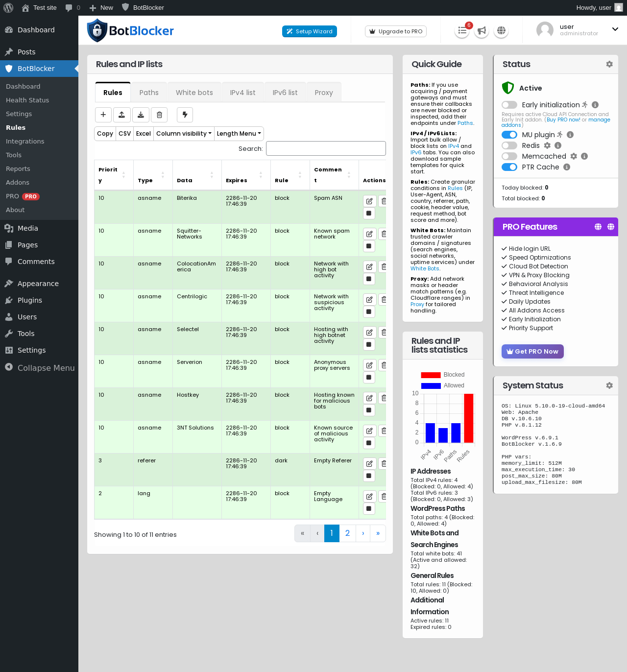Open the Length Menu dropdown
The height and width of the screenshot is (672, 627).
[x=239, y=134]
